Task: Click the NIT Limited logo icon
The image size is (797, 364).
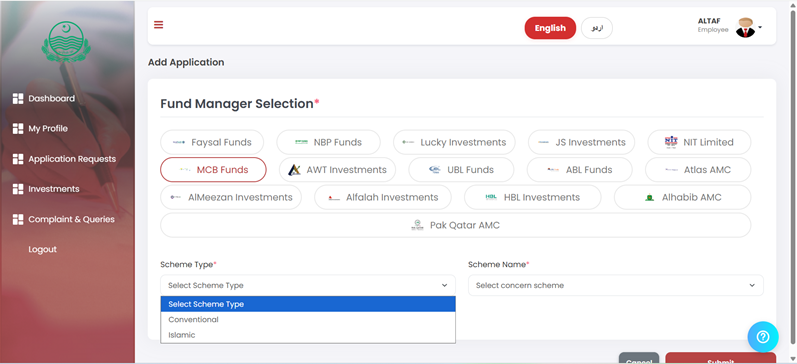Action: (x=671, y=142)
